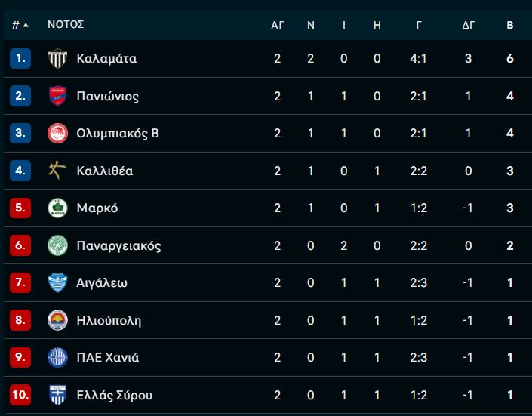Open the Καλαμάτα team name link

[106, 58]
